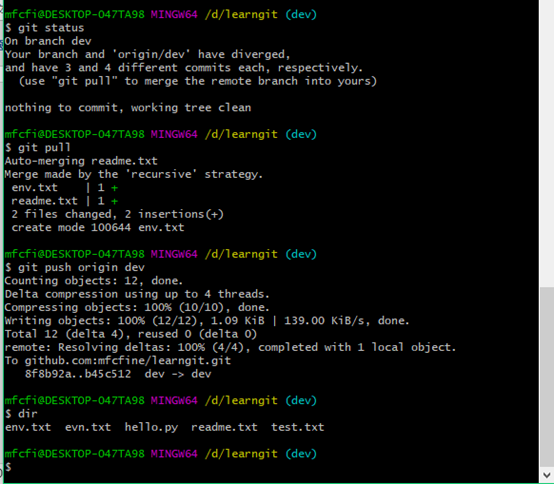Click 'To github.com:mfcfine/learngit.git' line

[118, 361]
